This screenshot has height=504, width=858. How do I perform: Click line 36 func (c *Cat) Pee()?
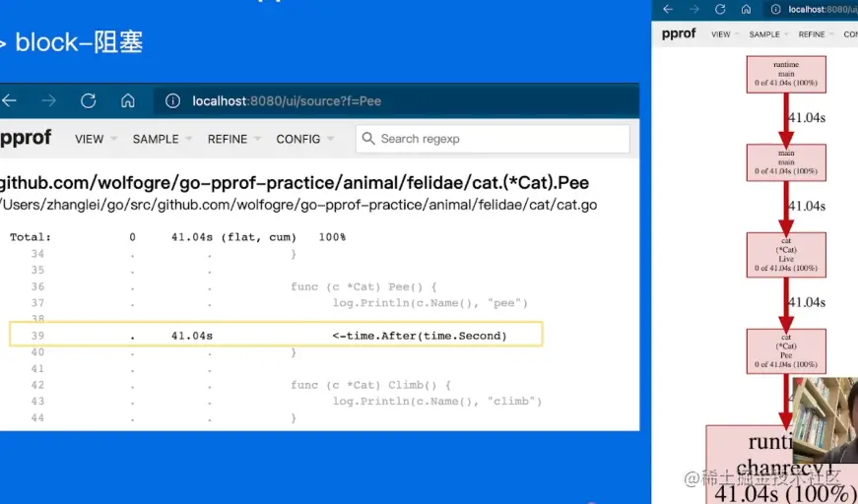pos(363,286)
